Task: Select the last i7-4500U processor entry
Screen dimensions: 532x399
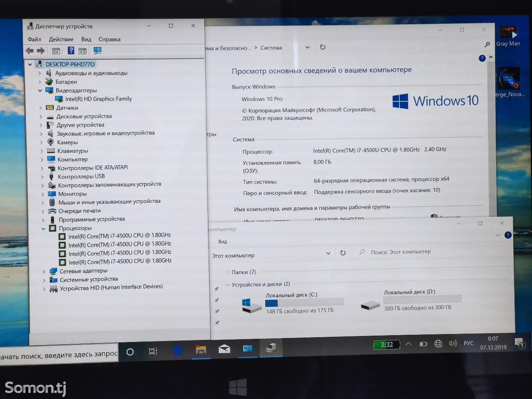Action: (120, 262)
